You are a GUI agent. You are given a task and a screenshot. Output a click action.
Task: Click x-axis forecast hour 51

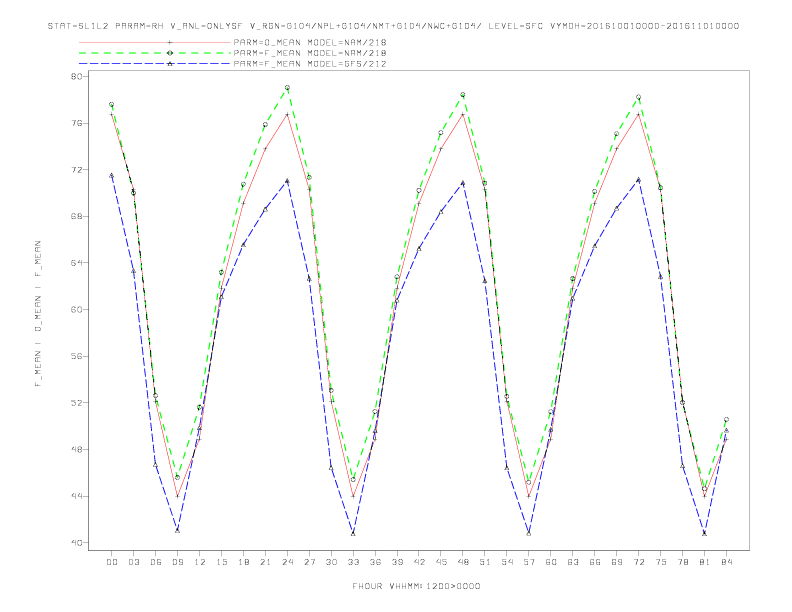point(485,562)
